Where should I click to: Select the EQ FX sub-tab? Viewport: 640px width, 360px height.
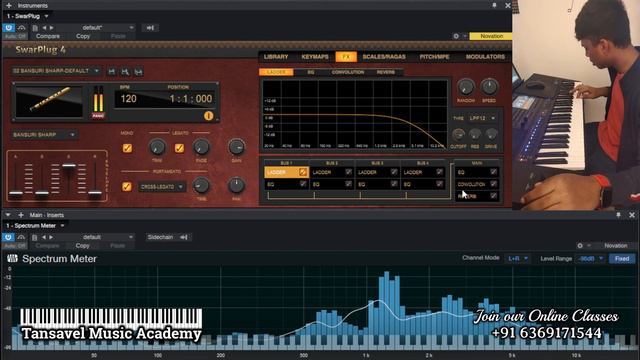[311, 72]
